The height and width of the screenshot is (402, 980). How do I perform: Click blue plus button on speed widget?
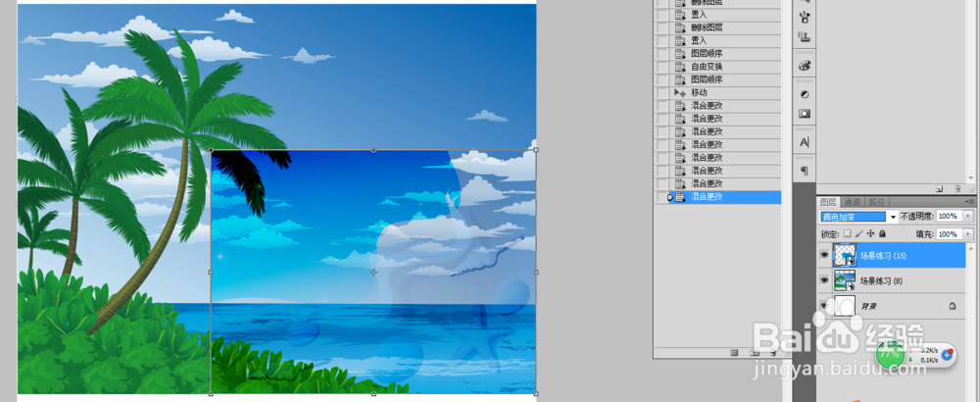point(948,355)
